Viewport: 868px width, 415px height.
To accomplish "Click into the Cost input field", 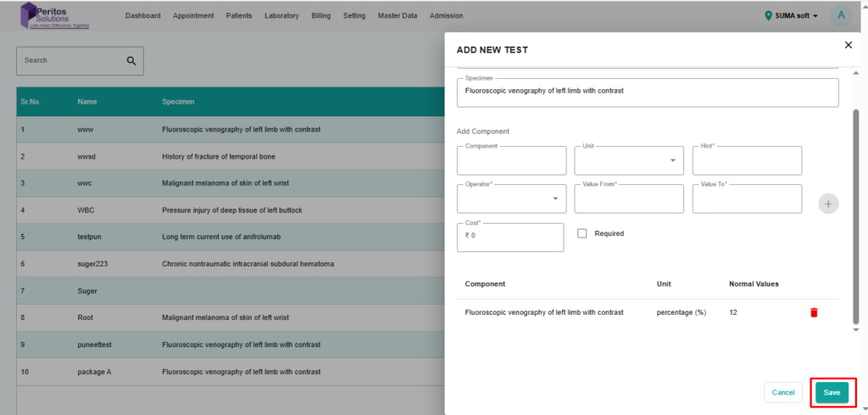I will click(510, 237).
